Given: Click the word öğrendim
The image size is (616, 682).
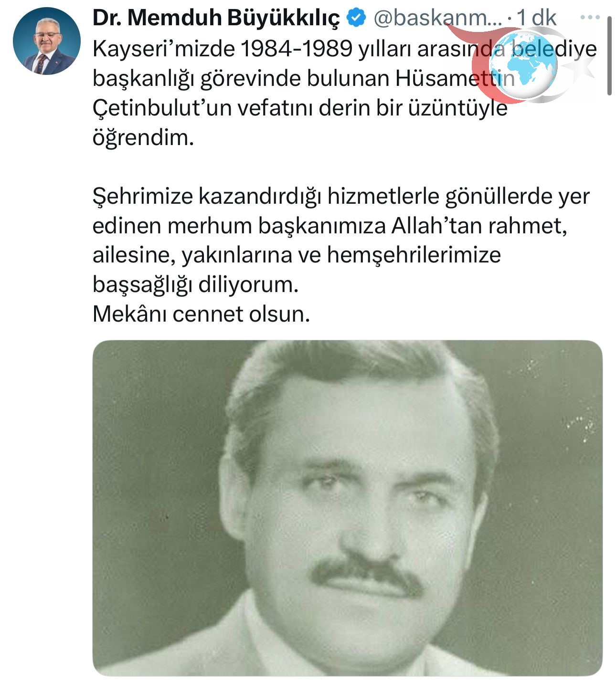Looking at the screenshot, I should pos(143,137).
